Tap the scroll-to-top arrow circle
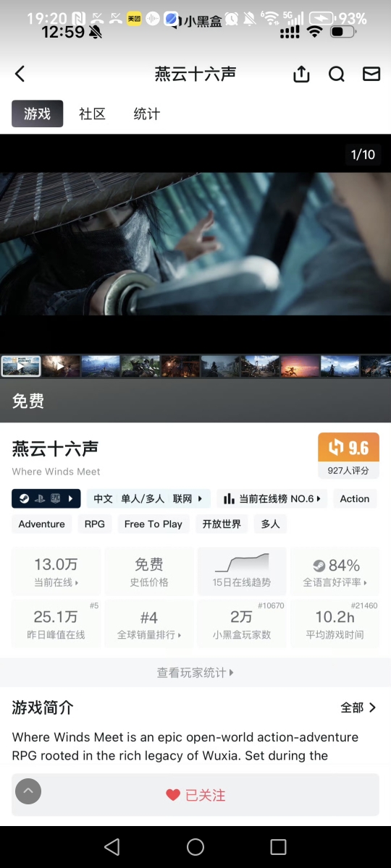The image size is (391, 868). 28,791
